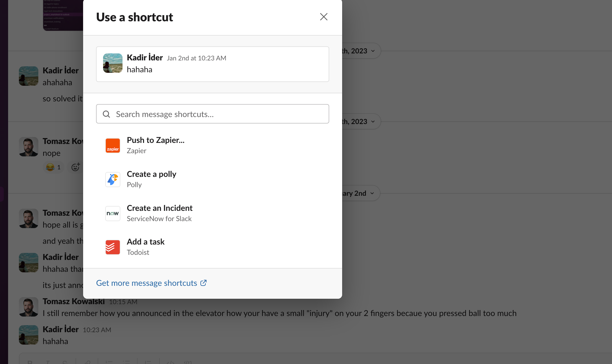Click the external link icon beside shortcuts link
The image size is (612, 364).
[x=203, y=283]
